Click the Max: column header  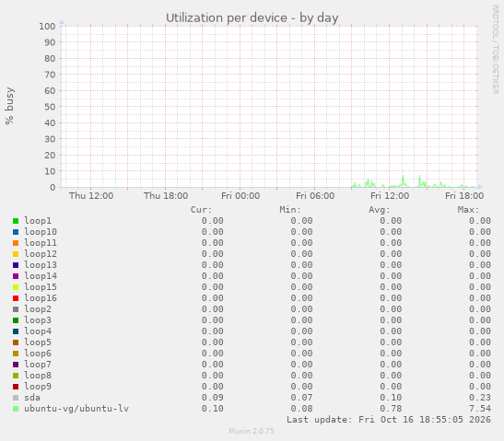click(468, 210)
